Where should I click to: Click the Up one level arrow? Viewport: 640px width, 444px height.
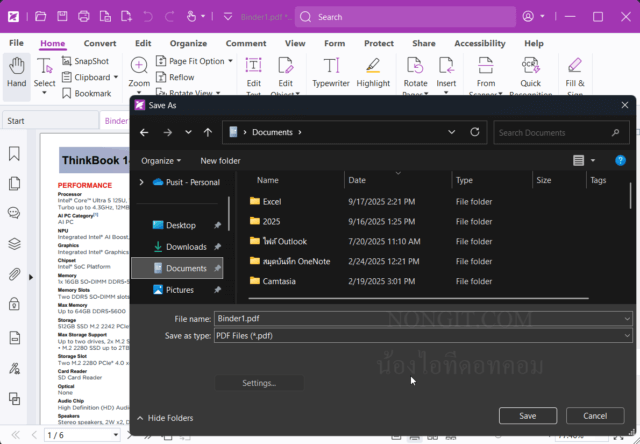(x=208, y=132)
